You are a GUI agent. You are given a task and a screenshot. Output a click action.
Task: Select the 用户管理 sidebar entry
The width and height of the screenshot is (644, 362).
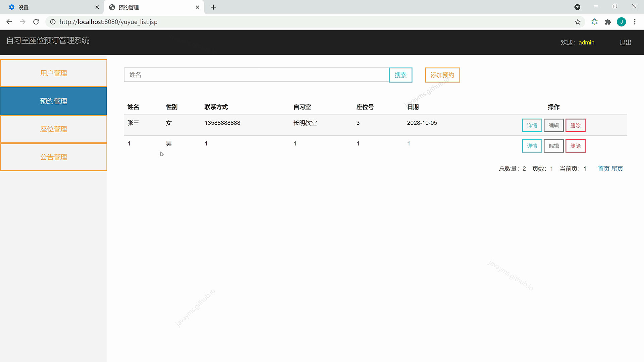coord(53,73)
